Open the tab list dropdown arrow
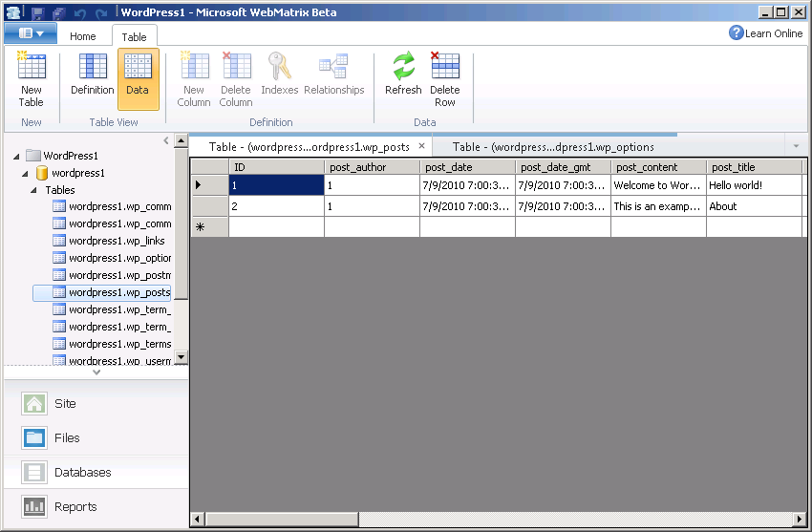The width and height of the screenshot is (812, 532). (796, 146)
